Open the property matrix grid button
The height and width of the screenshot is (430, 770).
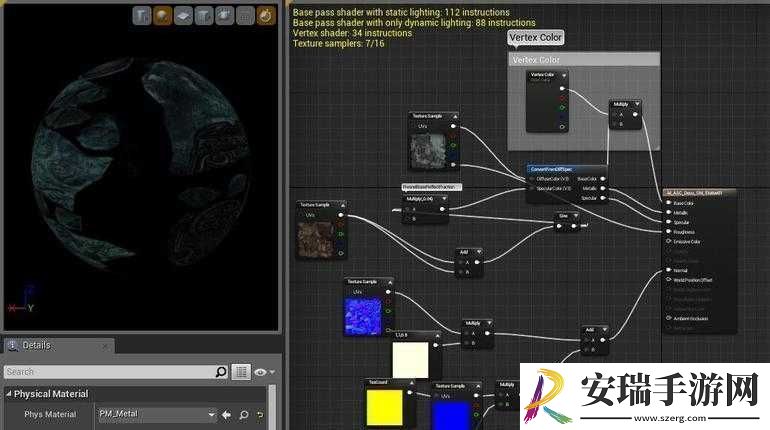pyautogui.click(x=241, y=372)
